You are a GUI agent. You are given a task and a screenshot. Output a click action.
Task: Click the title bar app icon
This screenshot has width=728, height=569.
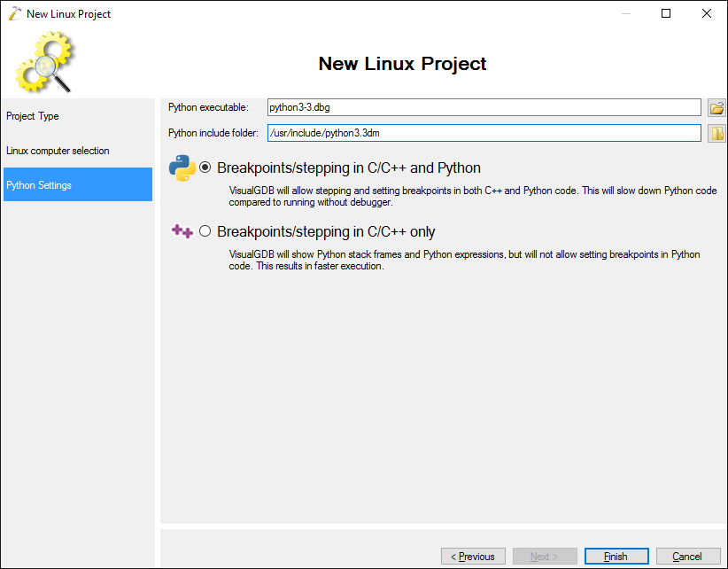[13, 14]
